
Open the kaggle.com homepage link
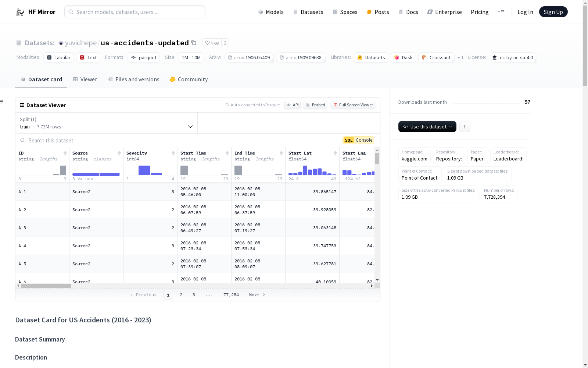[414, 159]
